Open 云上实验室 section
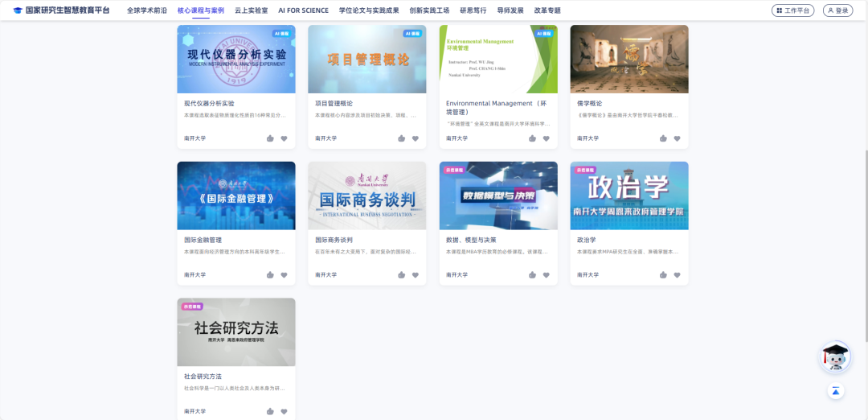Viewport: 868px width, 420px height. [x=252, y=10]
